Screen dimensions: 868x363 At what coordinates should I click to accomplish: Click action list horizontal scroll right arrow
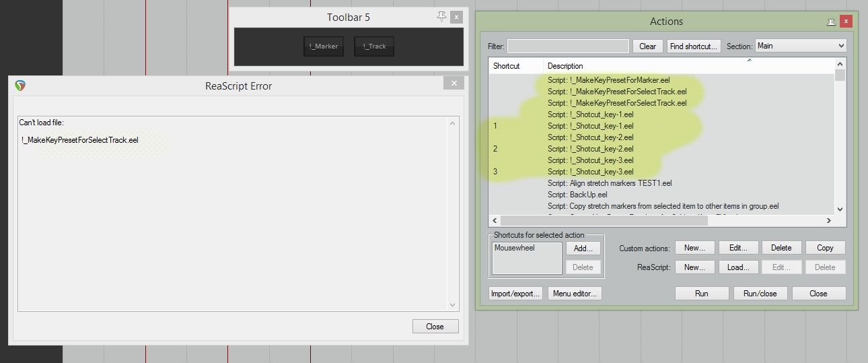829,221
